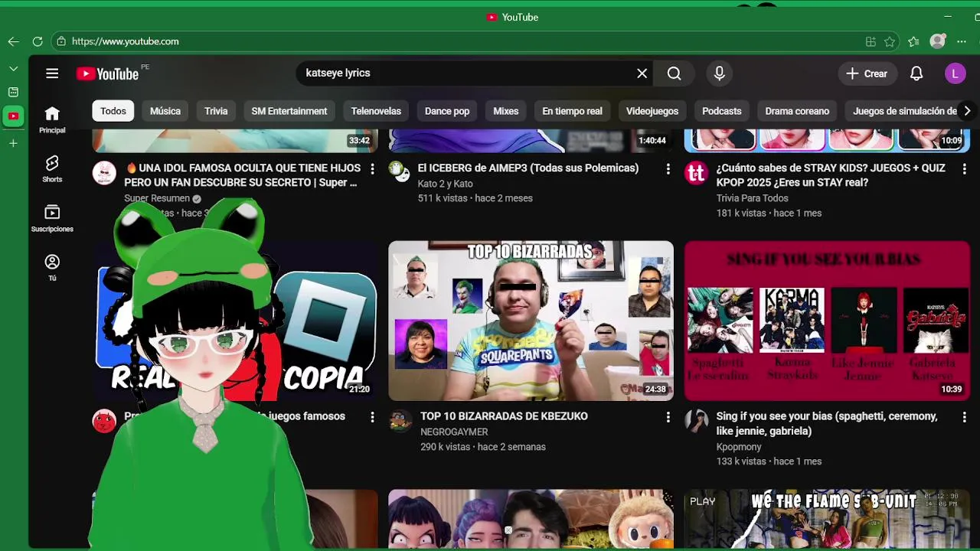
Task: Open the tab actions icon in side strip
Action: click(x=13, y=93)
